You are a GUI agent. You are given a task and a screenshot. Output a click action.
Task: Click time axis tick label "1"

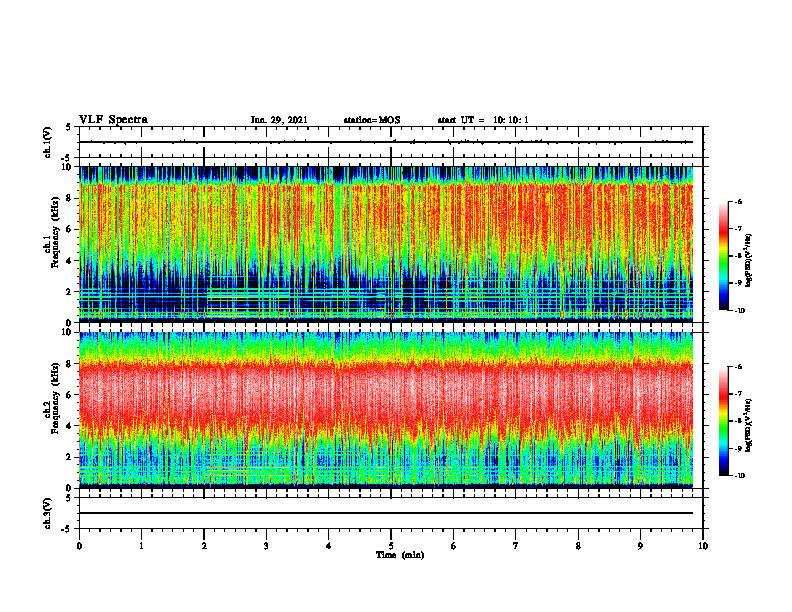(141, 546)
